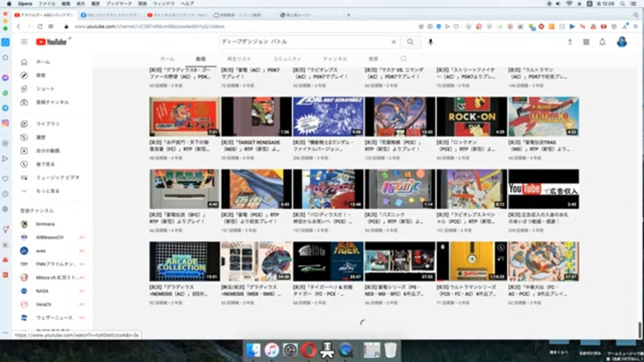Open the Trash in the Dock
Image resolution: width=644 pixels, height=362 pixels.
[x=390, y=350]
